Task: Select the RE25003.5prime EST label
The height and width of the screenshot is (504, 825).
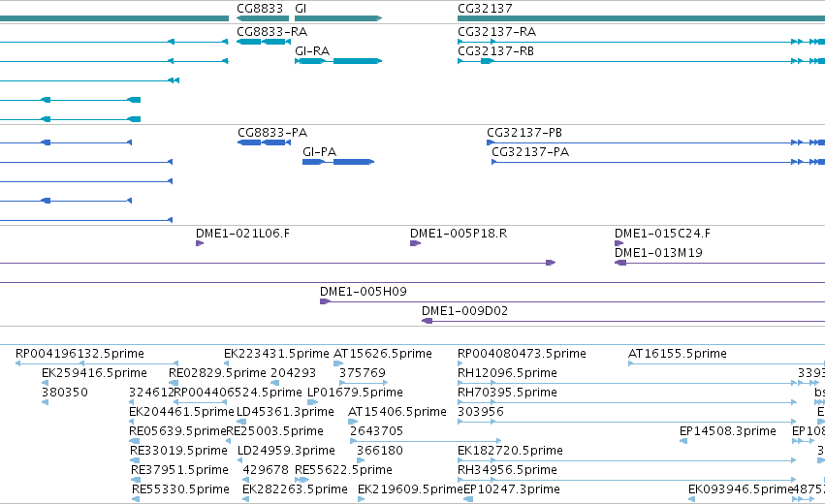Action: pyautogui.click(x=274, y=432)
